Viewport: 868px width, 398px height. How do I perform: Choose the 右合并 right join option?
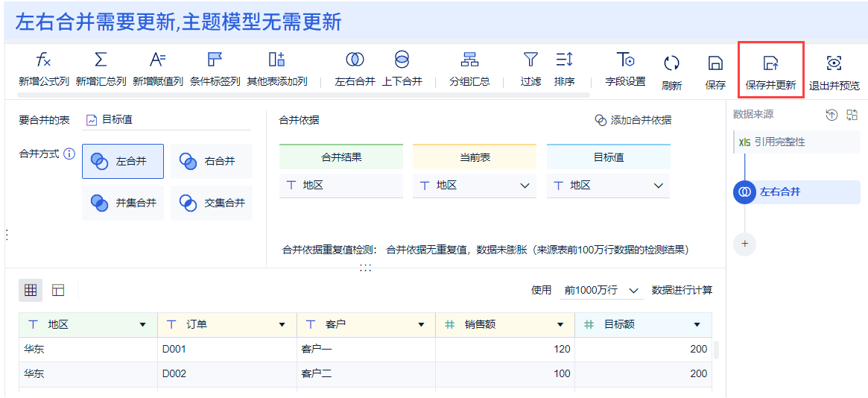[212, 161]
